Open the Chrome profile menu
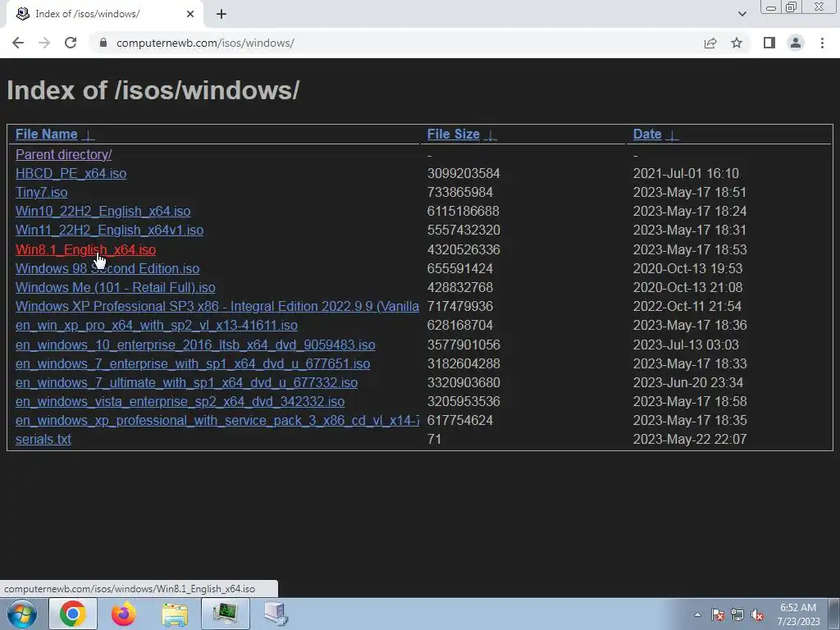This screenshot has width=840, height=630. click(x=796, y=43)
